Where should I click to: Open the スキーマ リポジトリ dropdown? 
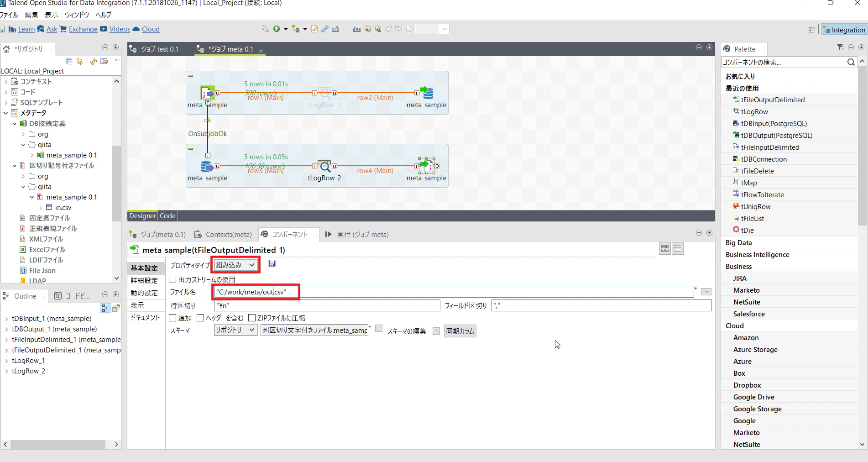(236, 330)
